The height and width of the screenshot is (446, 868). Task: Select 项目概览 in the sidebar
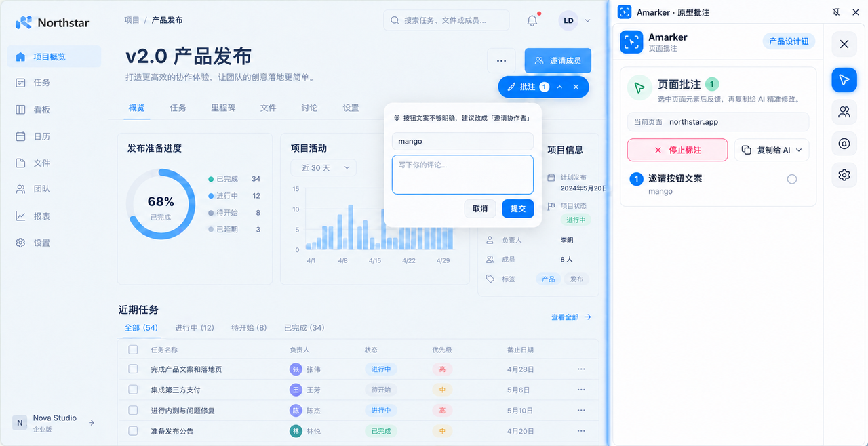tap(54, 57)
